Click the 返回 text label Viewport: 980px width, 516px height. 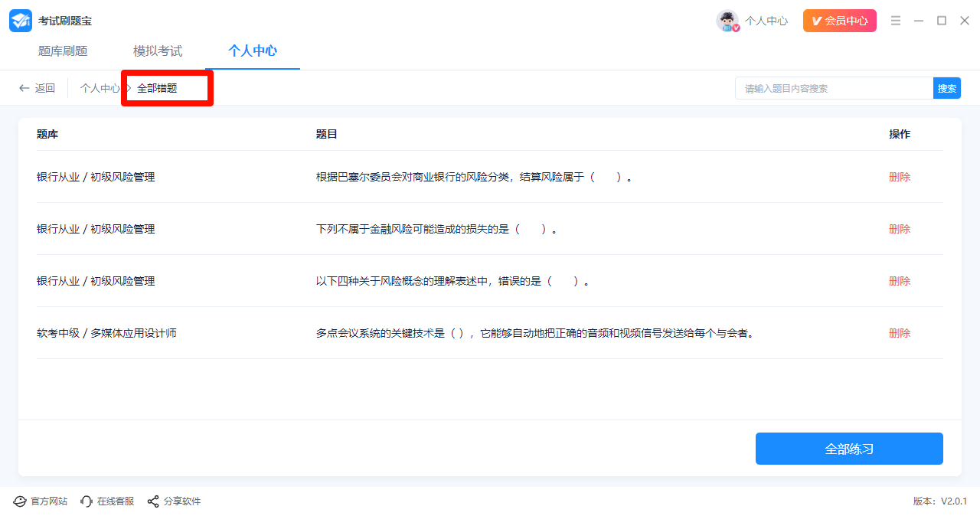tap(45, 88)
